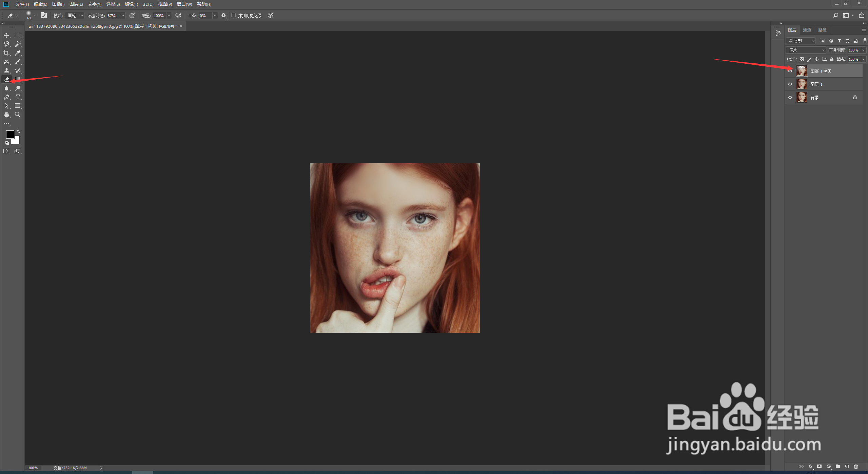The width and height of the screenshot is (868, 474).
Task: Click the delete layer trash icon
Action: [856, 467]
